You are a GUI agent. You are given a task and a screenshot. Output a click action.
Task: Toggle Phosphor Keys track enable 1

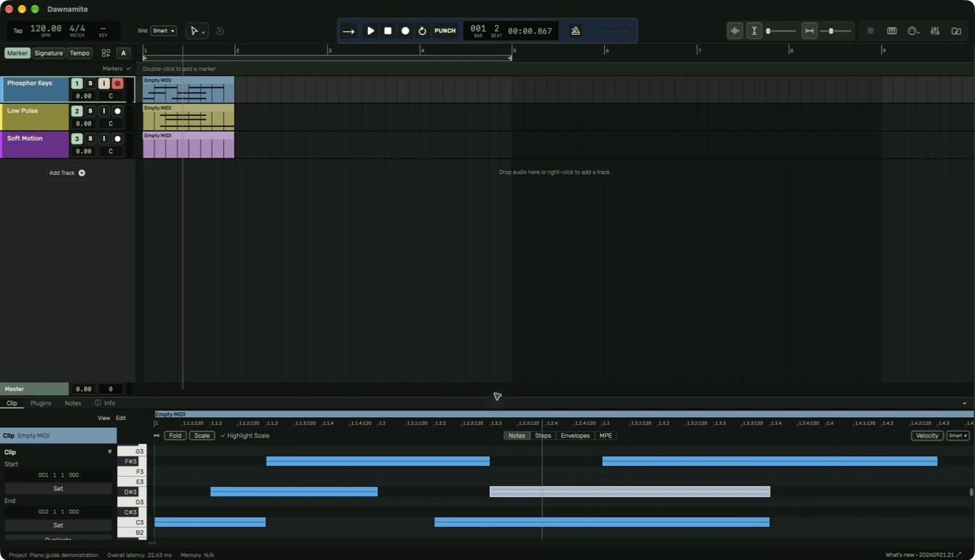pos(77,84)
